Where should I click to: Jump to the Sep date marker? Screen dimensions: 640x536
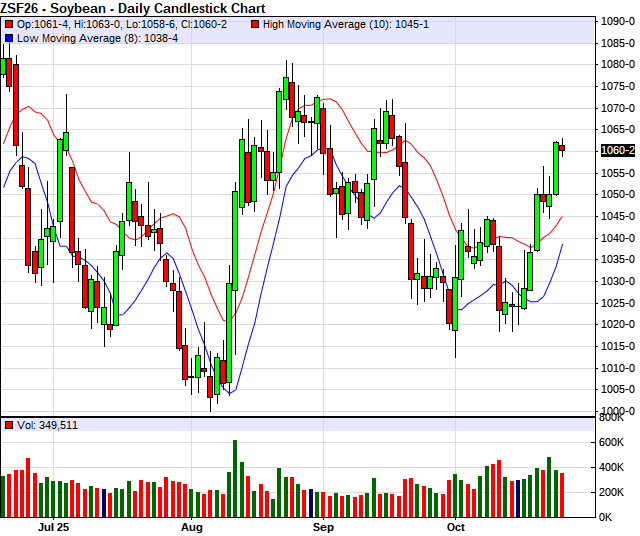[323, 525]
